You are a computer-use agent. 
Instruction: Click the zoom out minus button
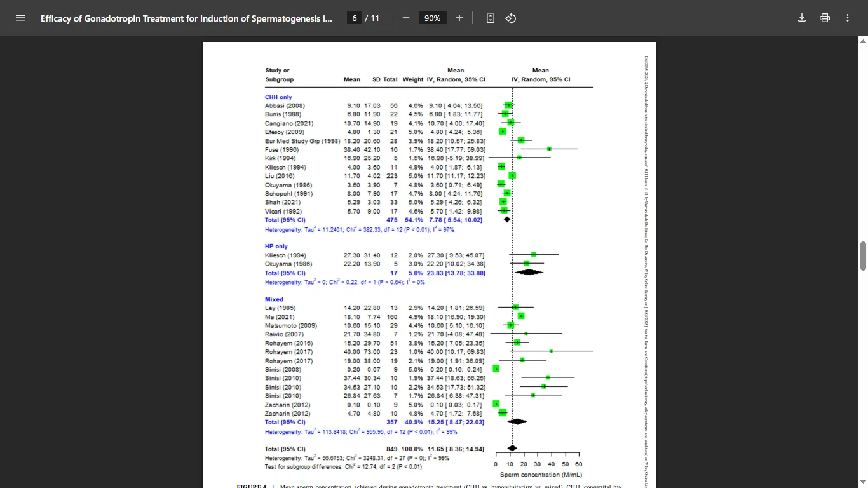(x=406, y=18)
